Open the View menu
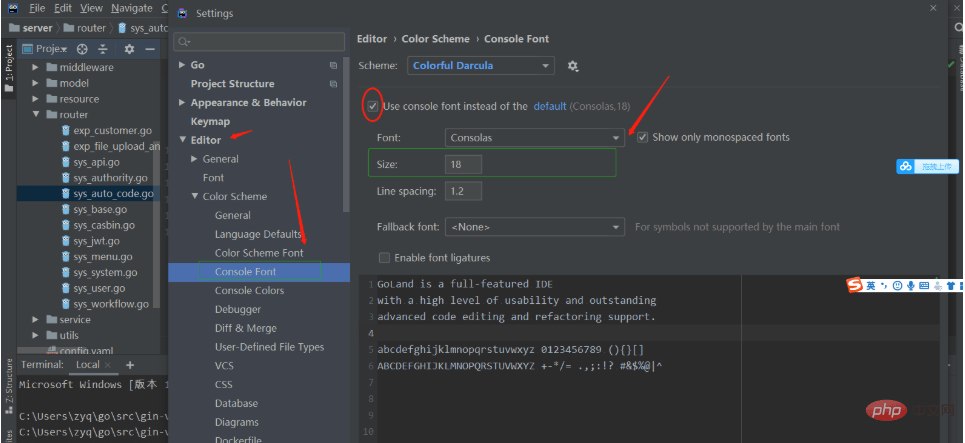The image size is (965, 443). point(91,8)
